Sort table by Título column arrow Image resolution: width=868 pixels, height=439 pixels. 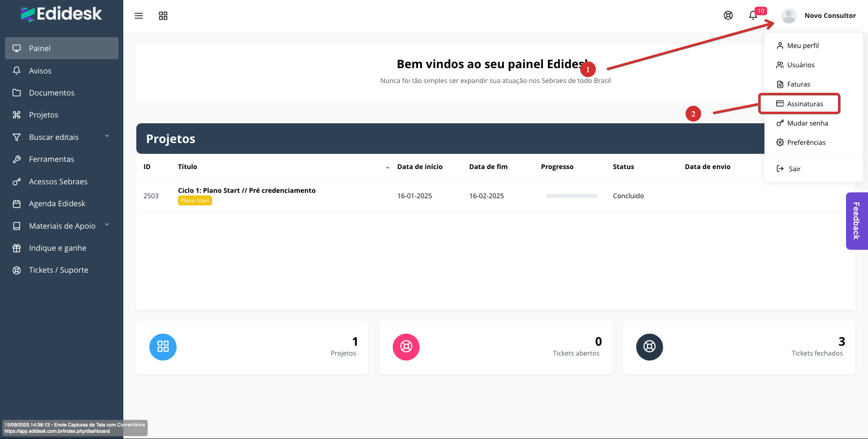[387, 167]
